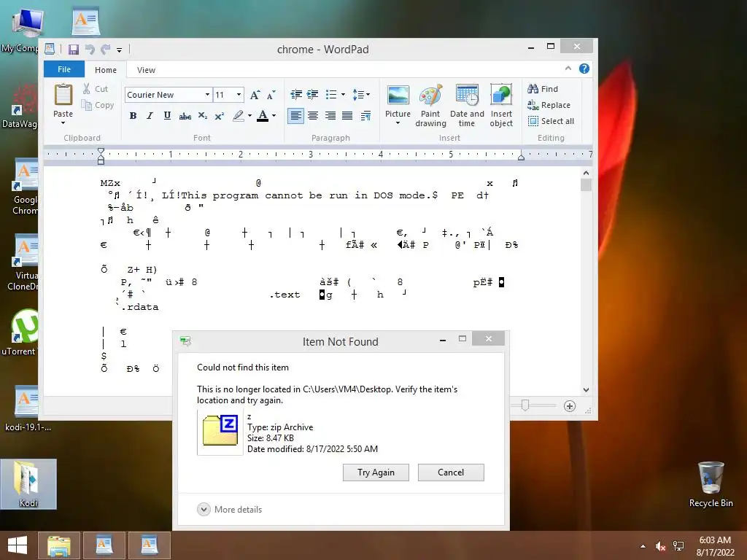Open File Explorer from the taskbar
This screenshot has width=747, height=560.
[x=58, y=545]
